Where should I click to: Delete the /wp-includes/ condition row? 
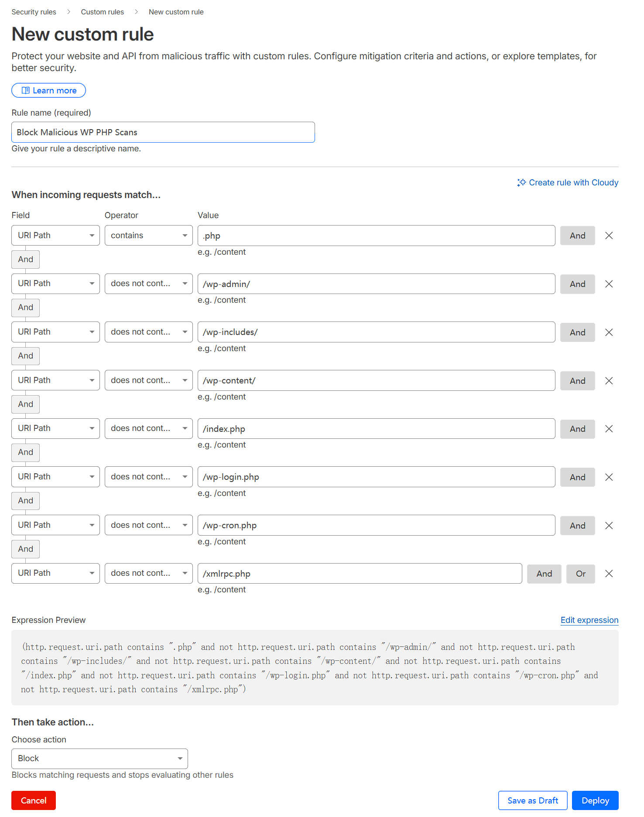pos(609,332)
